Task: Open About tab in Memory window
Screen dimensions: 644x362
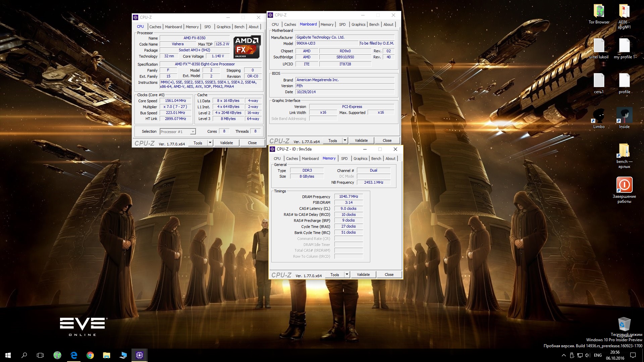Action: pyautogui.click(x=390, y=159)
